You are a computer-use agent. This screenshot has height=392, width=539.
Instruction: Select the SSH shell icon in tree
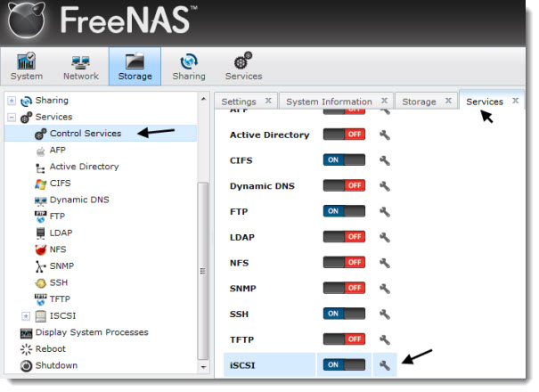click(41, 283)
